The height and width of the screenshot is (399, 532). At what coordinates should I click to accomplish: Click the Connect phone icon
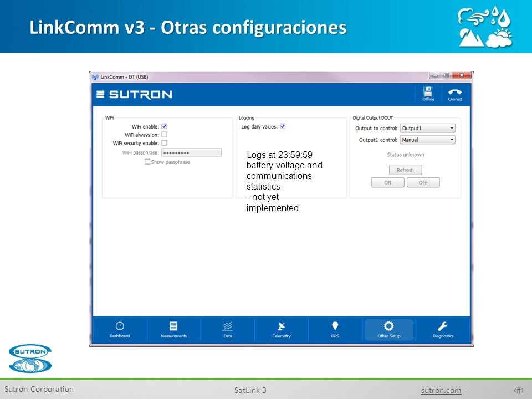(x=454, y=95)
